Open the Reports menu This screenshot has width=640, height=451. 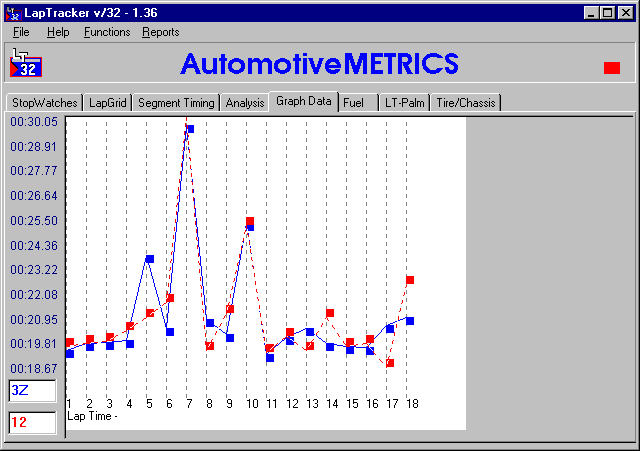[x=160, y=32]
